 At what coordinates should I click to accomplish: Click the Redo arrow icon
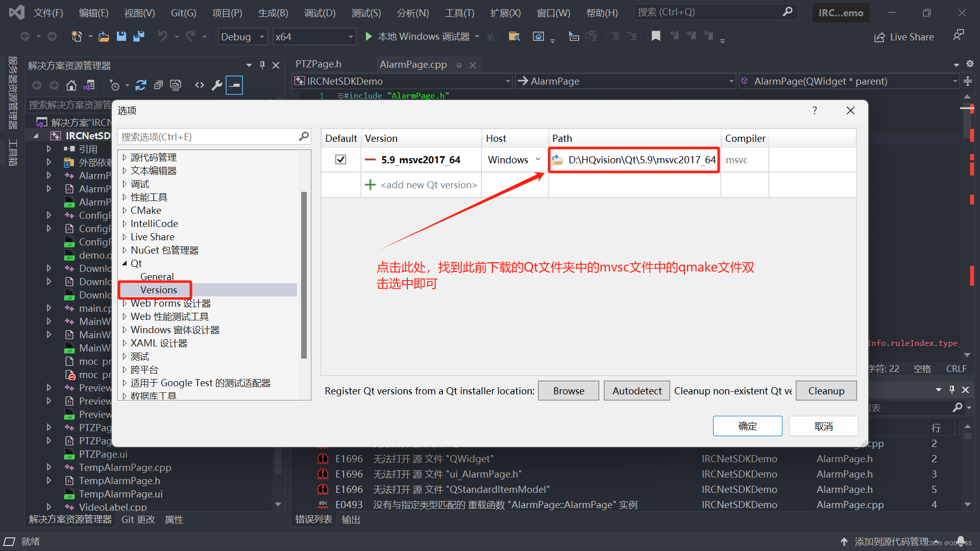[x=190, y=36]
